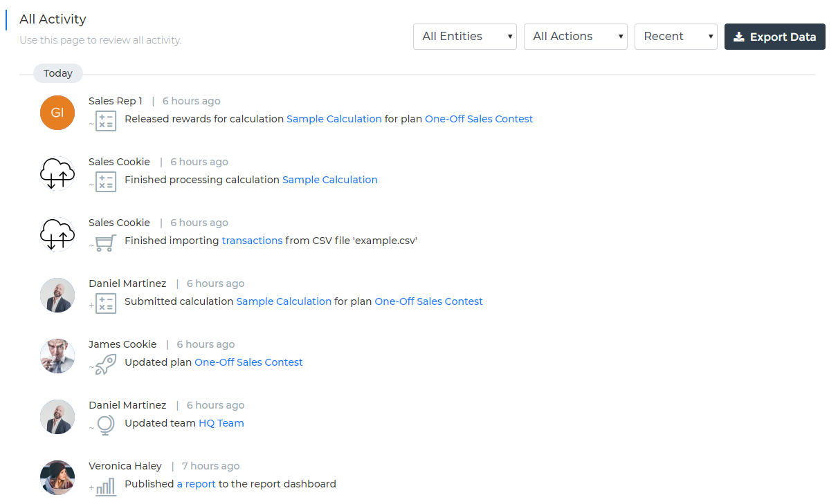Click the calculator icon beside Released rewards entry
The height and width of the screenshot is (504, 838).
click(105, 120)
